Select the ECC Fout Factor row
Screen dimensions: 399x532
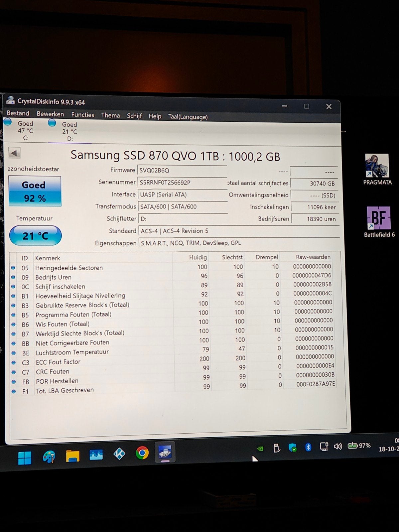click(173, 360)
